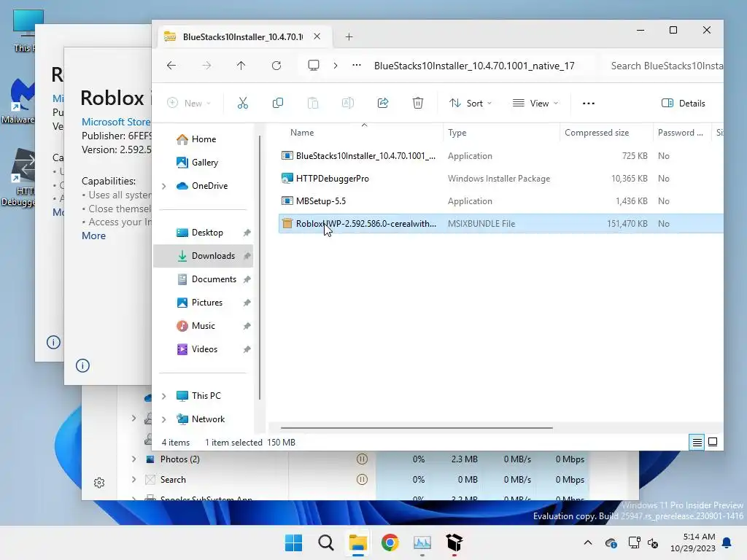The height and width of the screenshot is (560, 747).
Task: Click the search field in File Explorer
Action: tap(665, 66)
